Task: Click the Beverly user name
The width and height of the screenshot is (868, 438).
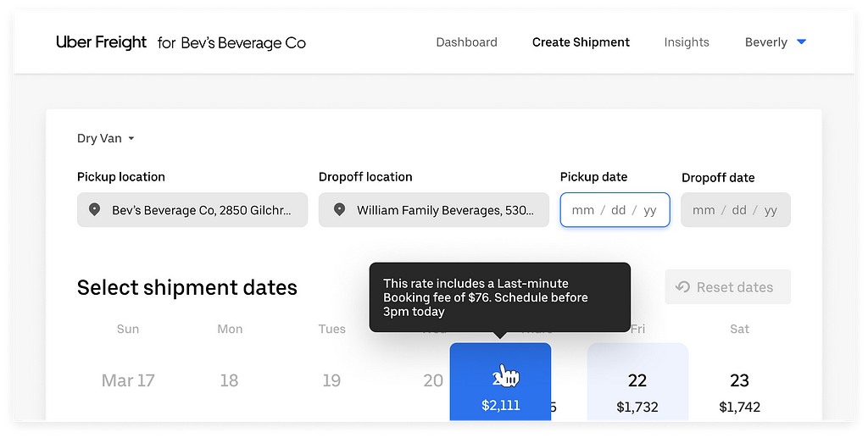Action: (x=766, y=42)
